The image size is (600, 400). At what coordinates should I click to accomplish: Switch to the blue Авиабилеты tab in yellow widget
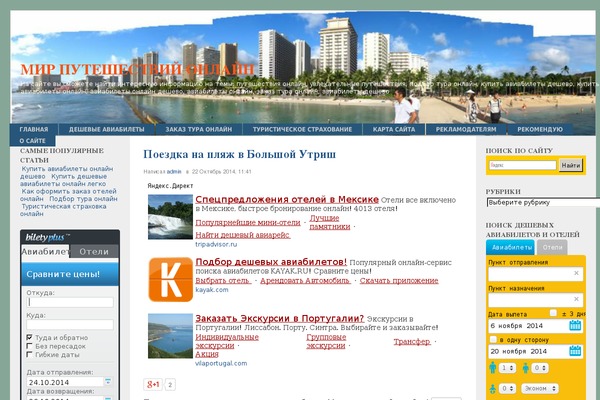coord(510,247)
